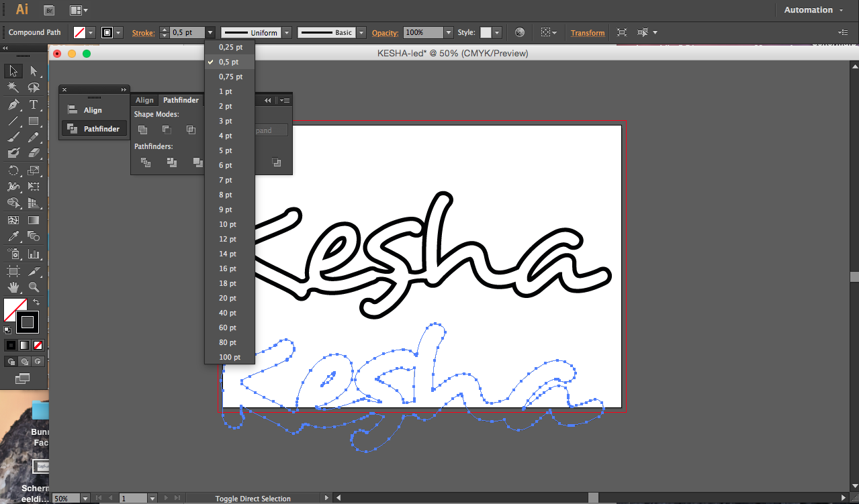Select the Shape Builder tool
The height and width of the screenshot is (504, 859).
click(x=13, y=203)
